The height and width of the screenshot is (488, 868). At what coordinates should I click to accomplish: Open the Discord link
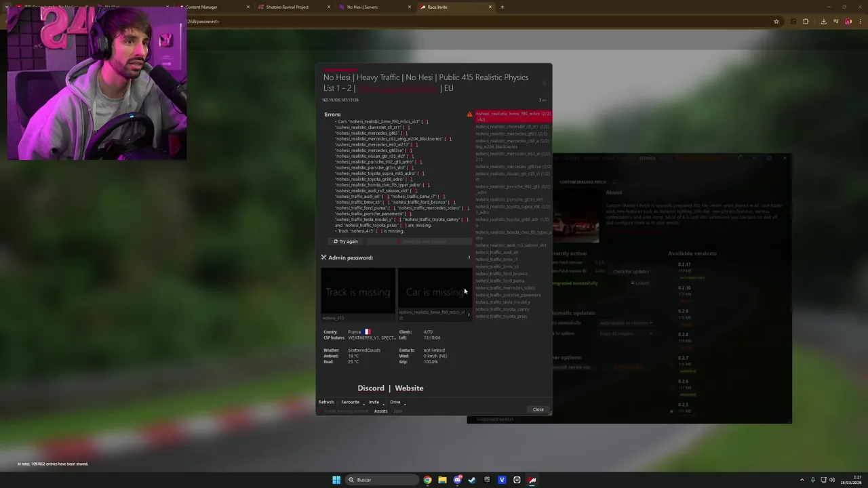click(371, 388)
